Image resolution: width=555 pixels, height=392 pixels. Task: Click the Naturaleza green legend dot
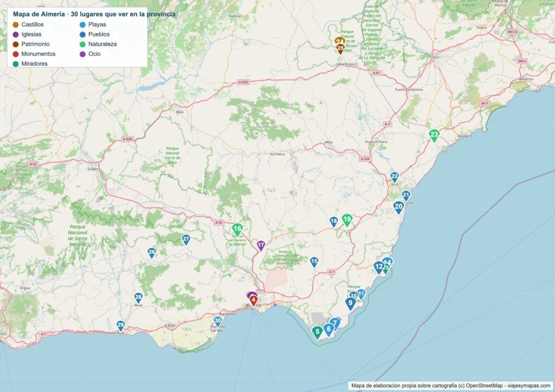pyautogui.click(x=82, y=44)
